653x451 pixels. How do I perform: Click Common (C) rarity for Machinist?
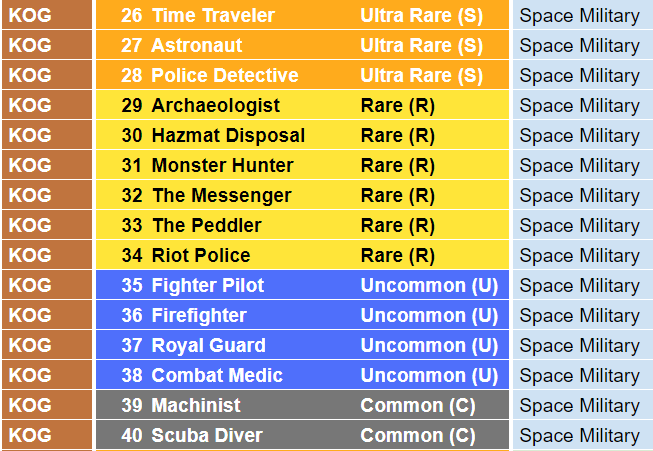click(x=418, y=405)
